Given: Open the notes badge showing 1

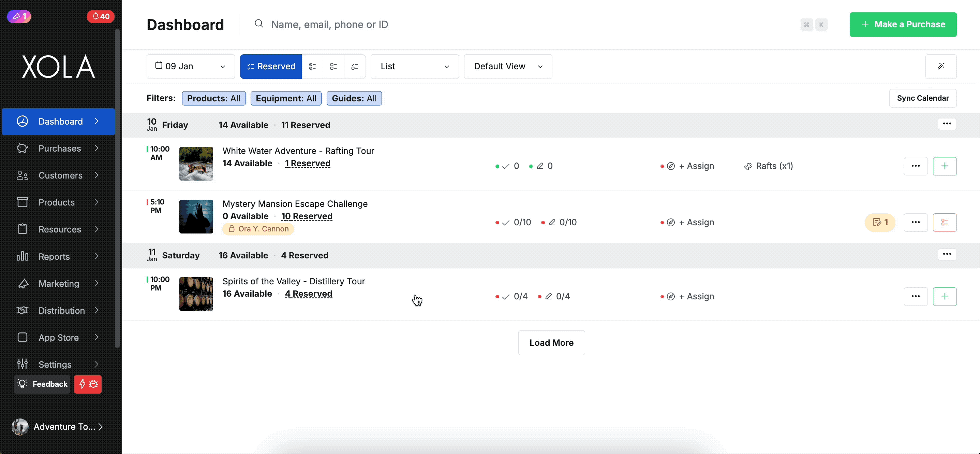Looking at the screenshot, I should (880, 223).
